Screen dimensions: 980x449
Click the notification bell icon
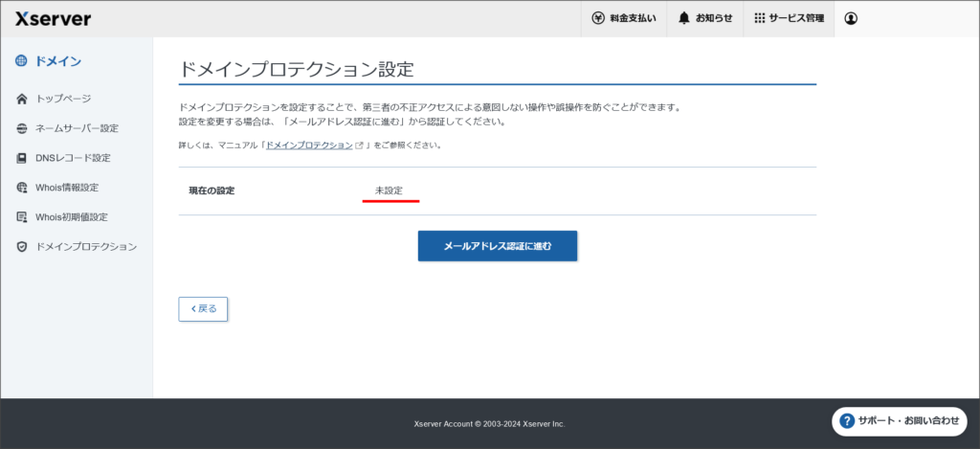[x=684, y=19]
